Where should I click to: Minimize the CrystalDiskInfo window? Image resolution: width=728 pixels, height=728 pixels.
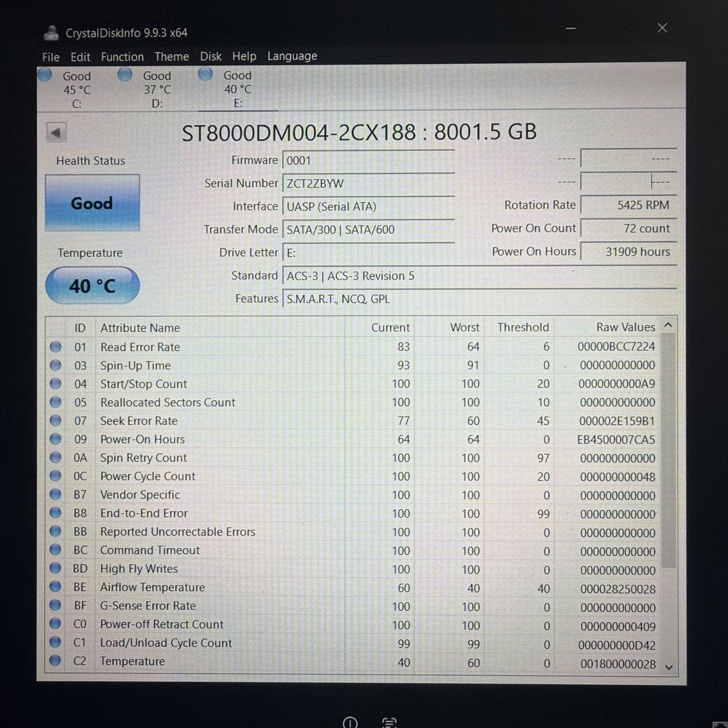[x=571, y=28]
